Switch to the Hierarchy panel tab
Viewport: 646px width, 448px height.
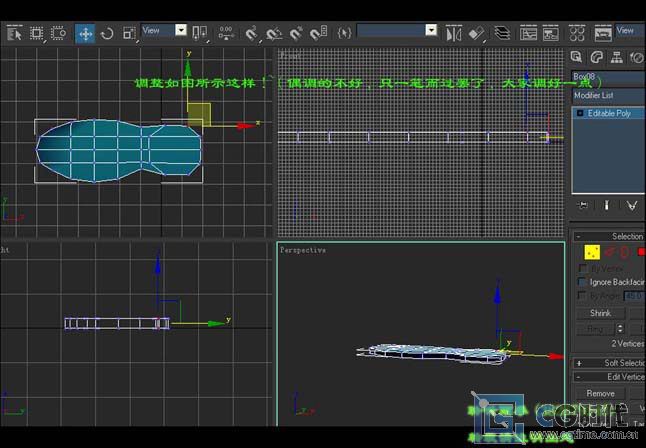617,57
